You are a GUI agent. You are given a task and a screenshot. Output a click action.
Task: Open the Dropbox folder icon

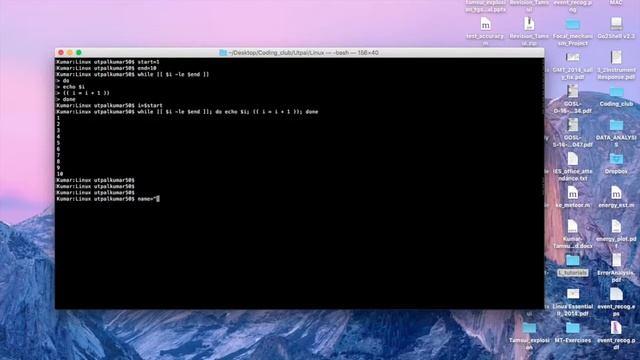point(616,159)
